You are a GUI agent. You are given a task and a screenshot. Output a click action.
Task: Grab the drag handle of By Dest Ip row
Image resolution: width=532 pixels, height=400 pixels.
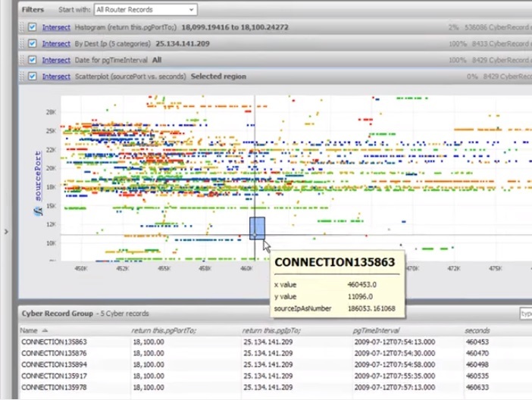22,43
